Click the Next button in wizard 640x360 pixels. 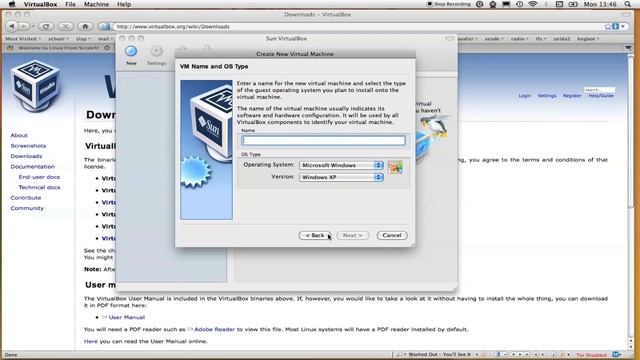pos(352,235)
